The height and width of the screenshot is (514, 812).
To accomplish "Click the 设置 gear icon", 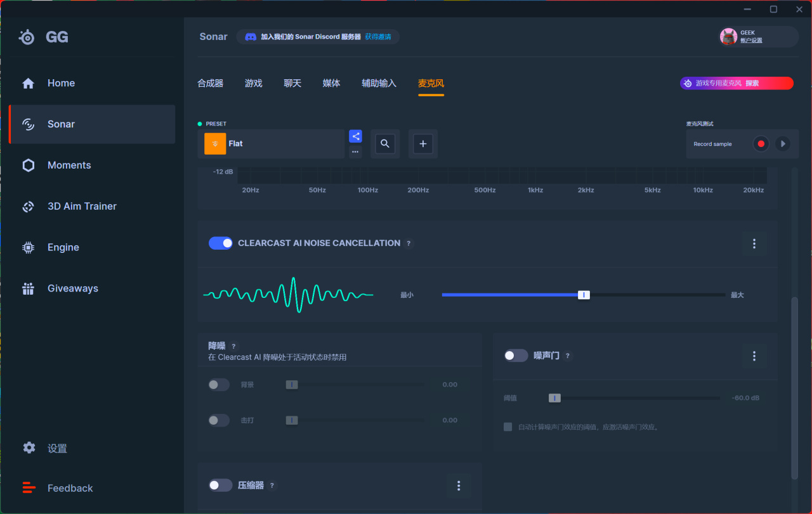I will tap(29, 448).
